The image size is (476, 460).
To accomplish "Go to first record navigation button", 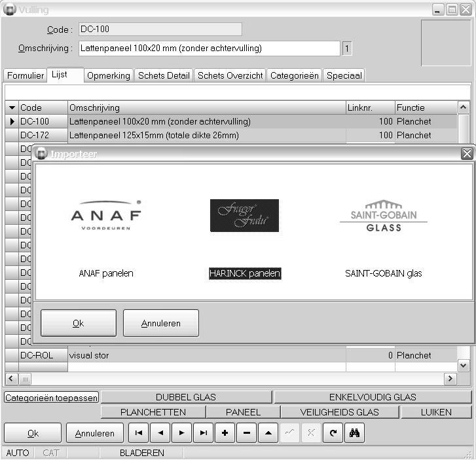I will click(139, 432).
